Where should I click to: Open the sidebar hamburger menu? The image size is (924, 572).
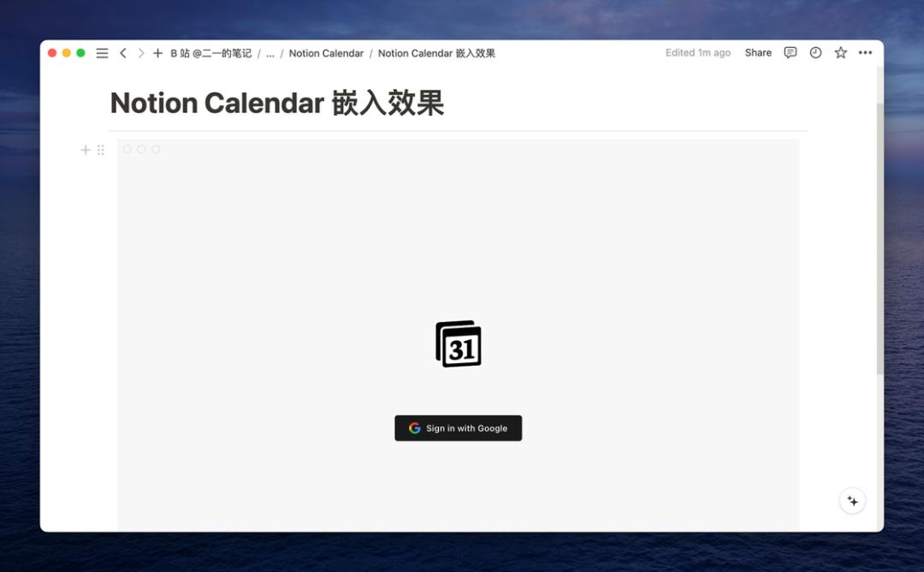(x=102, y=53)
